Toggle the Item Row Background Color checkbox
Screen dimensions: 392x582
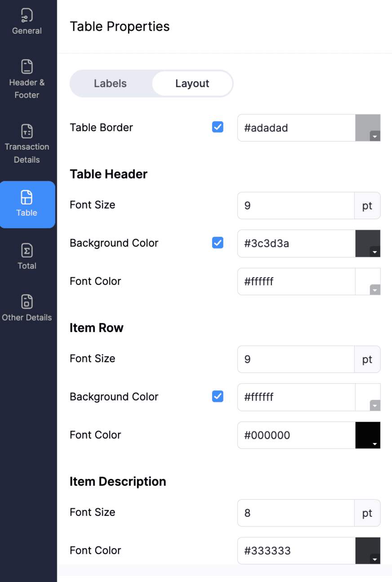[x=218, y=396]
